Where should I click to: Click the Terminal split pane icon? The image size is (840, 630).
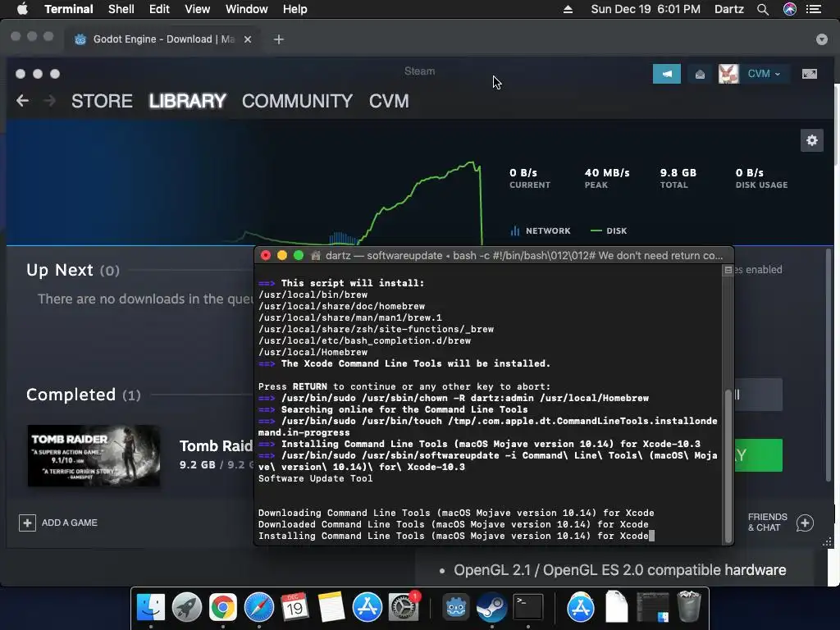(728, 271)
